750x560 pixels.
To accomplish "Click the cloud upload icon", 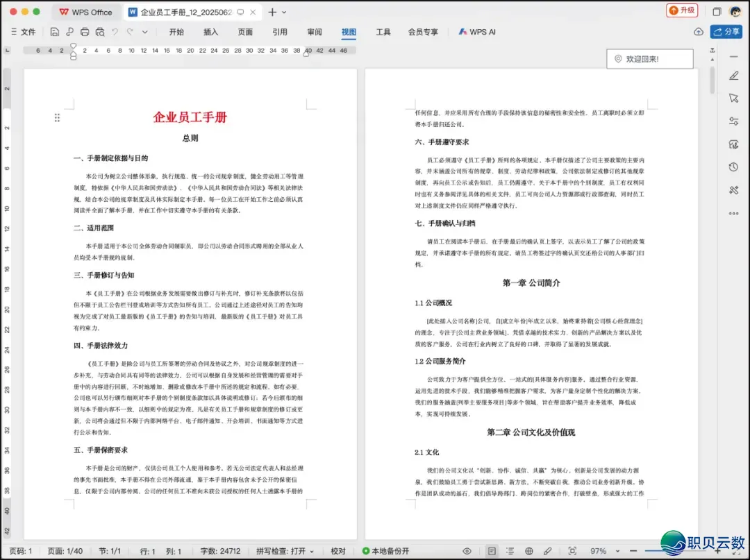I will coord(699,32).
